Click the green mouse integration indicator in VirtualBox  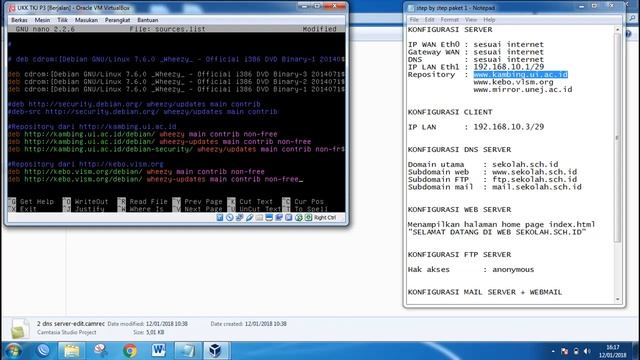click(299, 218)
